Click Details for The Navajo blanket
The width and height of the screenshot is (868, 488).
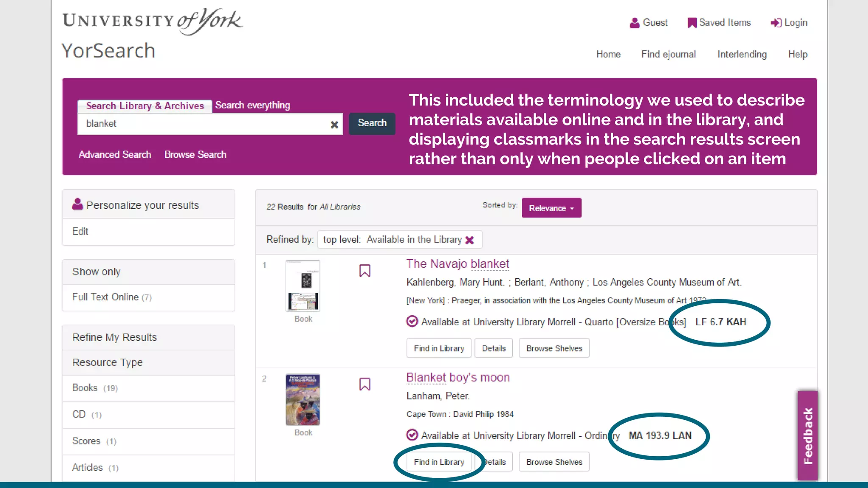point(494,348)
